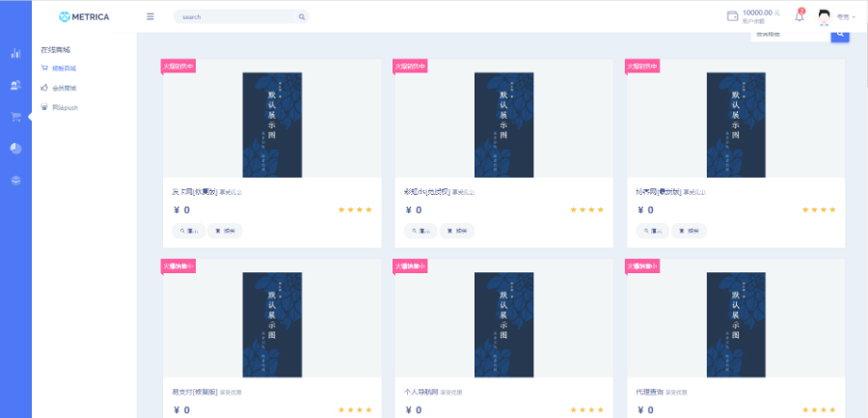Screen dimensions: 868x418
Task: Click the 个人导航网 title
Action: coord(421,392)
